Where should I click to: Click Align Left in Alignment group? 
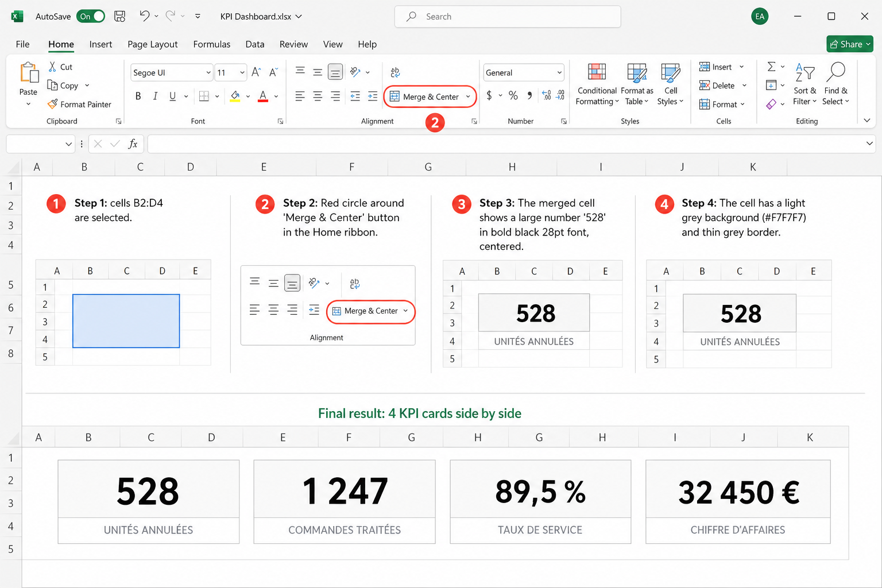click(300, 96)
